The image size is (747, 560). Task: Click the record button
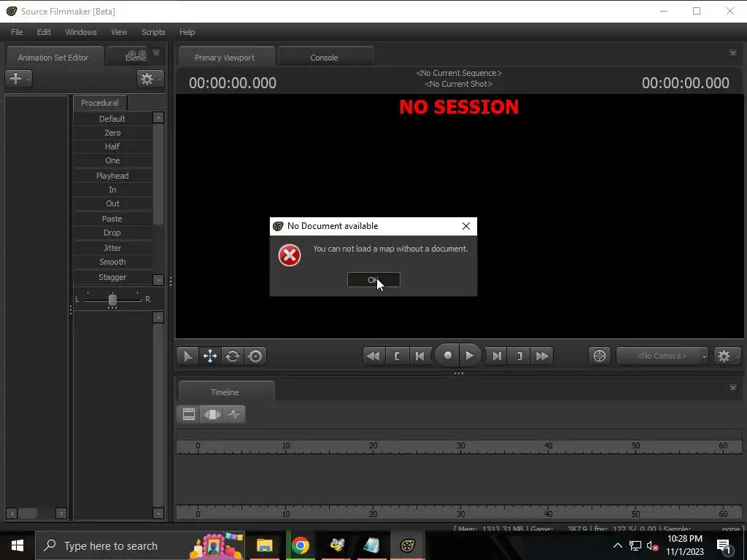447,355
